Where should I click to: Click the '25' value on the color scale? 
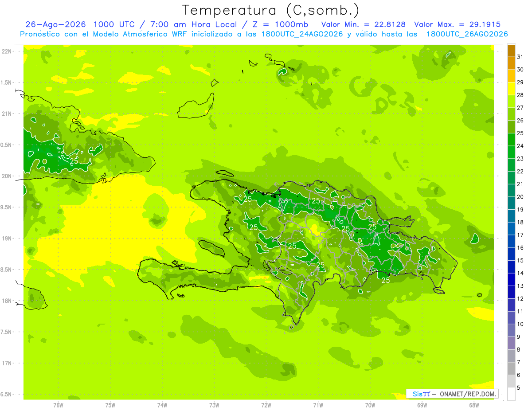point(520,133)
